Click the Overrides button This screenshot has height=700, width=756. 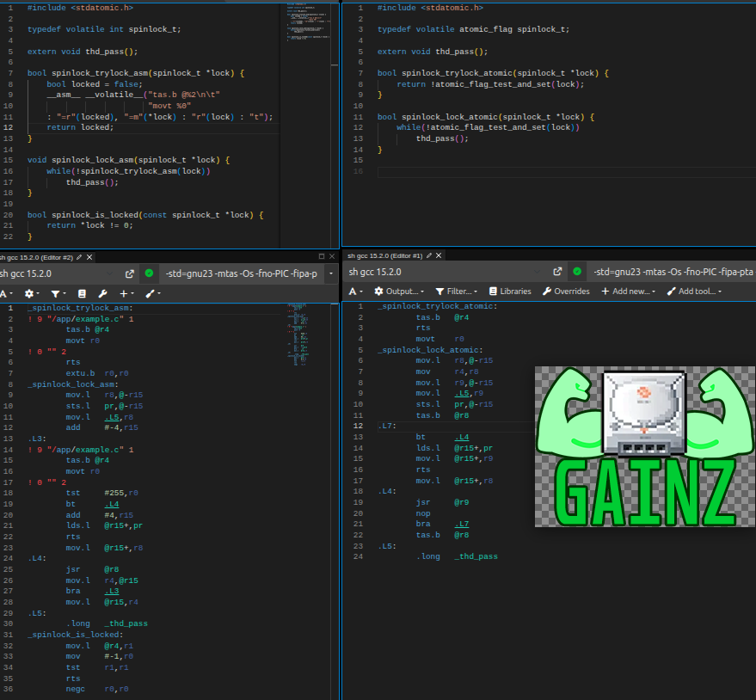coord(566,292)
